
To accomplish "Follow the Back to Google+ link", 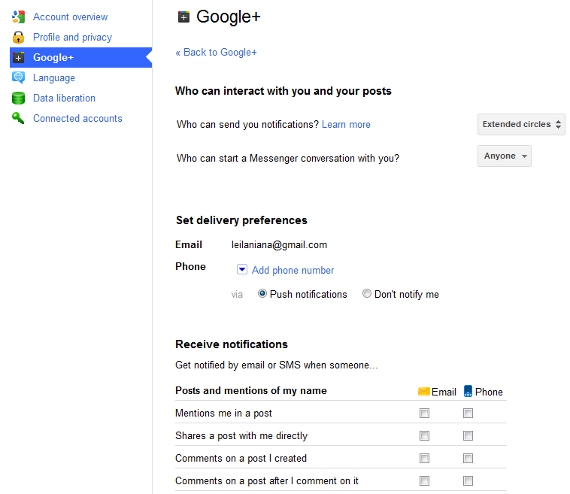I will pyautogui.click(x=216, y=52).
